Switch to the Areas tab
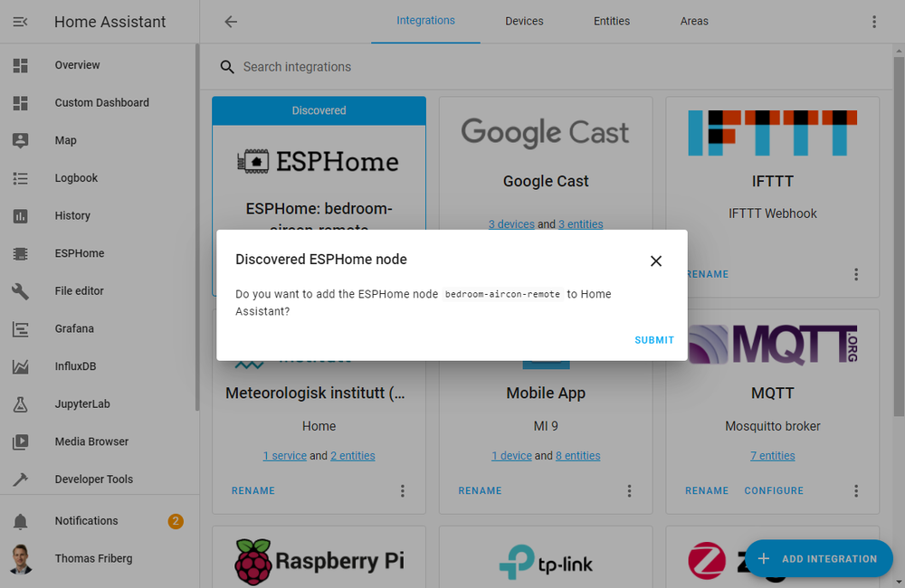This screenshot has width=905, height=588. click(694, 22)
